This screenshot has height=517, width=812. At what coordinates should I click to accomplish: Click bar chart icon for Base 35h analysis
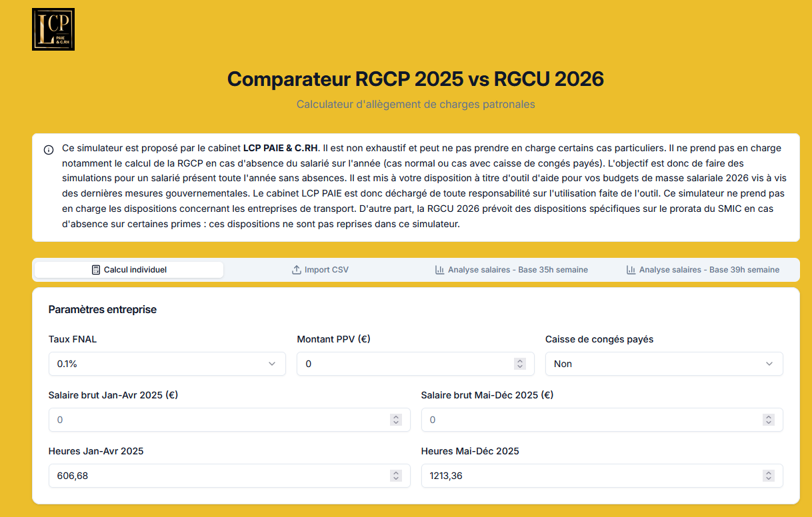click(439, 270)
